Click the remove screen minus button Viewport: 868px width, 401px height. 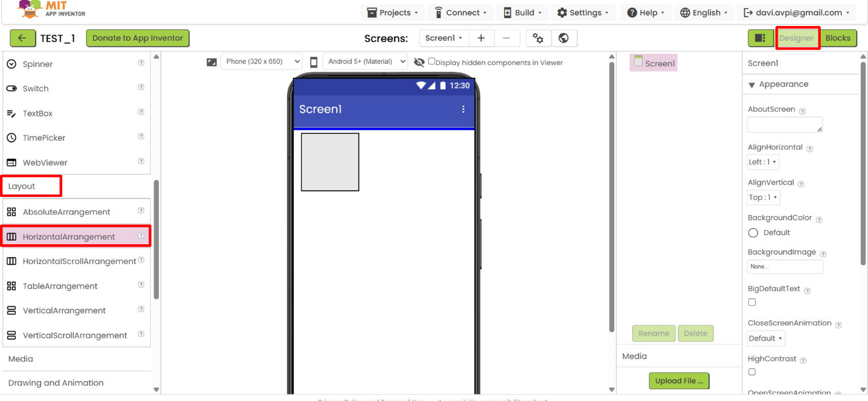pos(506,38)
